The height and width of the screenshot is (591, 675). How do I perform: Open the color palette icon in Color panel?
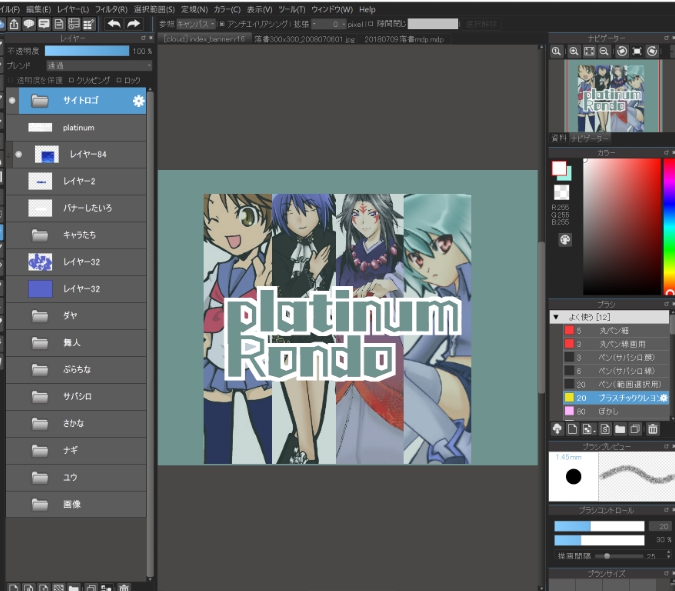click(565, 240)
